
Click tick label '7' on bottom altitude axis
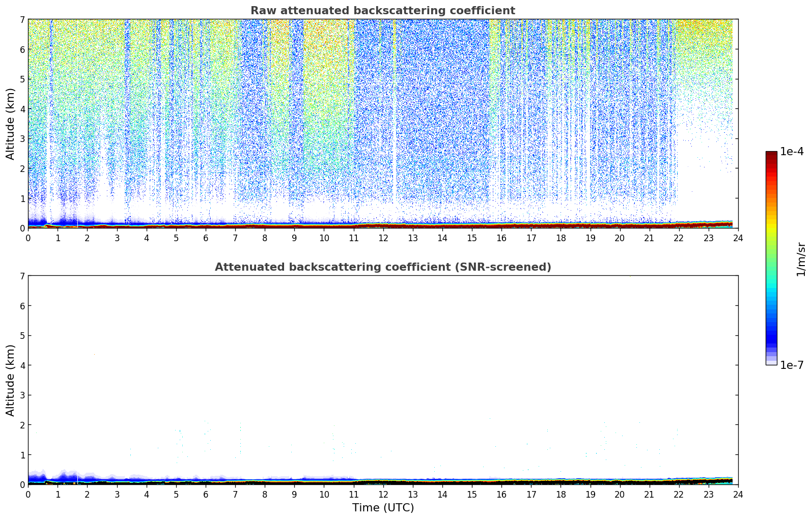[22, 276]
